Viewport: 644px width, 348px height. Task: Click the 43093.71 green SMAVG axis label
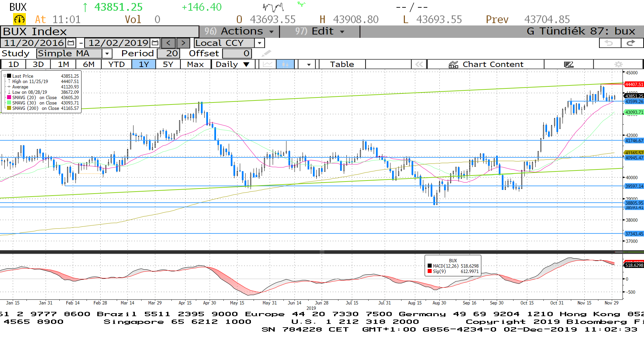click(x=634, y=113)
